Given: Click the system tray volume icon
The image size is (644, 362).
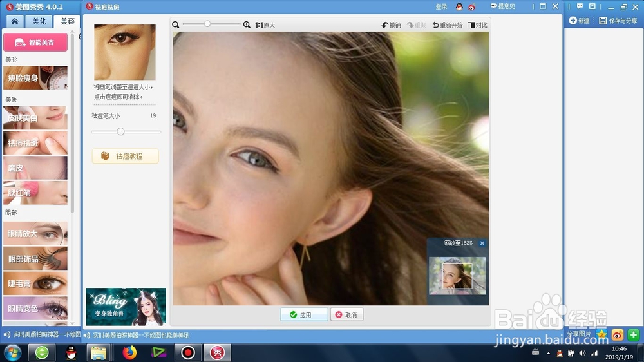Looking at the screenshot, I should [582, 353].
